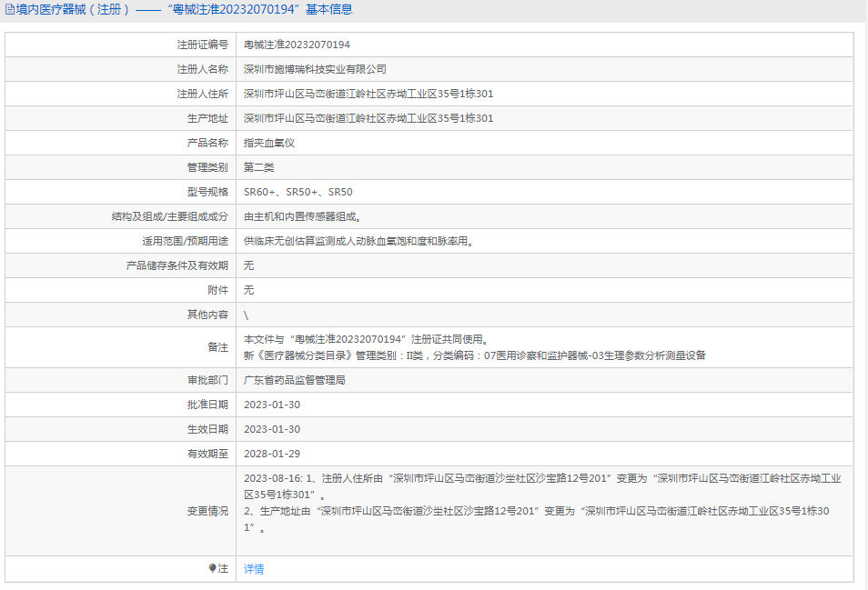Click the 其他内容 row label
This screenshot has width=868, height=590.
point(207,315)
